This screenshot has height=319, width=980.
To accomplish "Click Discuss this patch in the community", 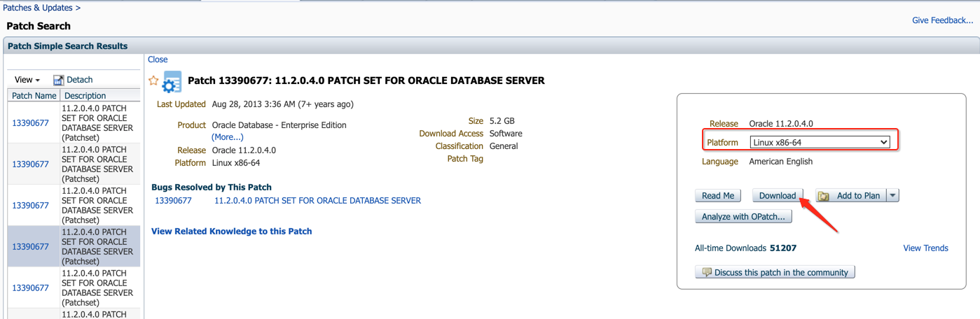I will coord(775,272).
